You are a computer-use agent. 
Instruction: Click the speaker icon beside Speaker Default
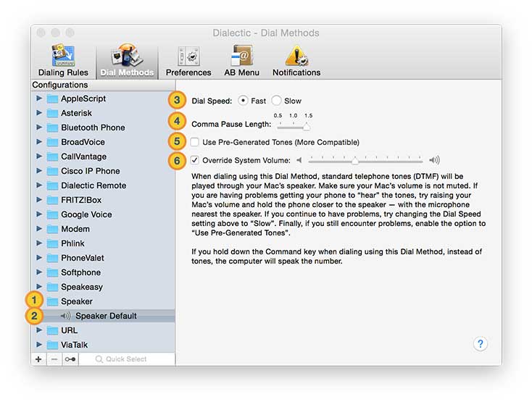[65, 316]
